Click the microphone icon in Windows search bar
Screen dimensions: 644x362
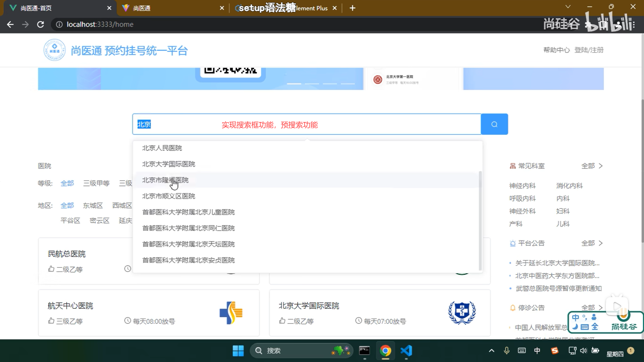(506, 351)
